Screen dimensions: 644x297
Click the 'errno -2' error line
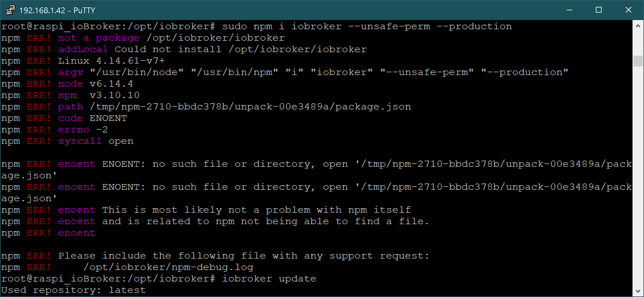83,130
